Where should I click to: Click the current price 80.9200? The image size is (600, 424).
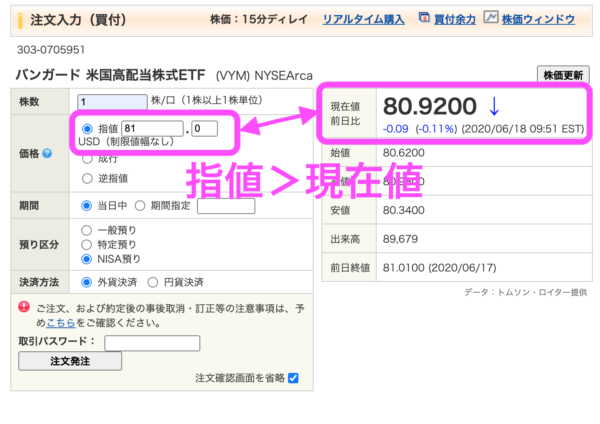(x=430, y=106)
